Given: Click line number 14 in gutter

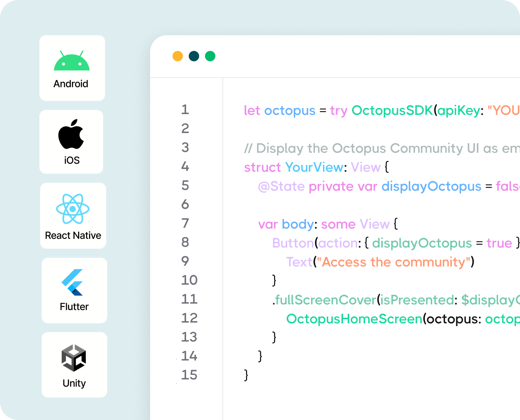Looking at the screenshot, I should [189, 356].
